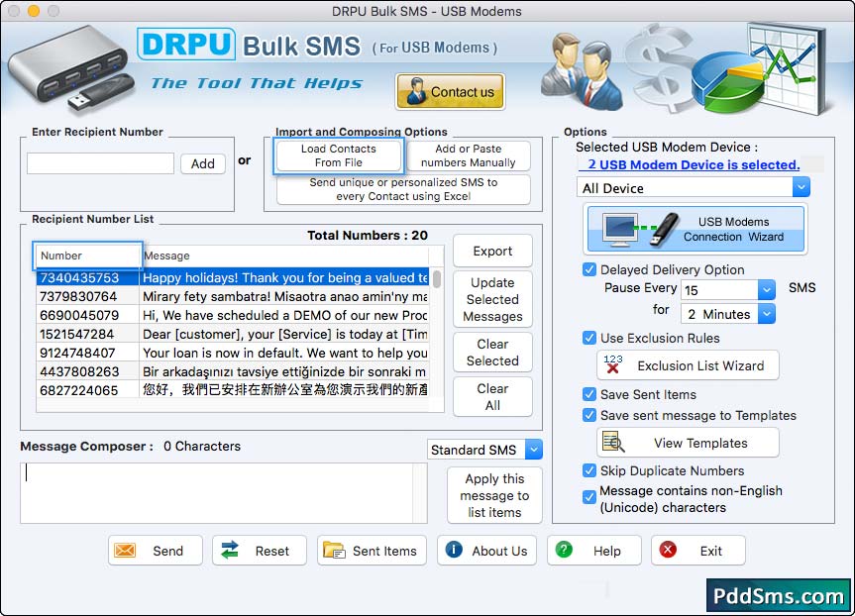The image size is (855, 616).
Task: Click message starting 'Hi, We have scheduled a DEMO'
Action: tap(284, 315)
